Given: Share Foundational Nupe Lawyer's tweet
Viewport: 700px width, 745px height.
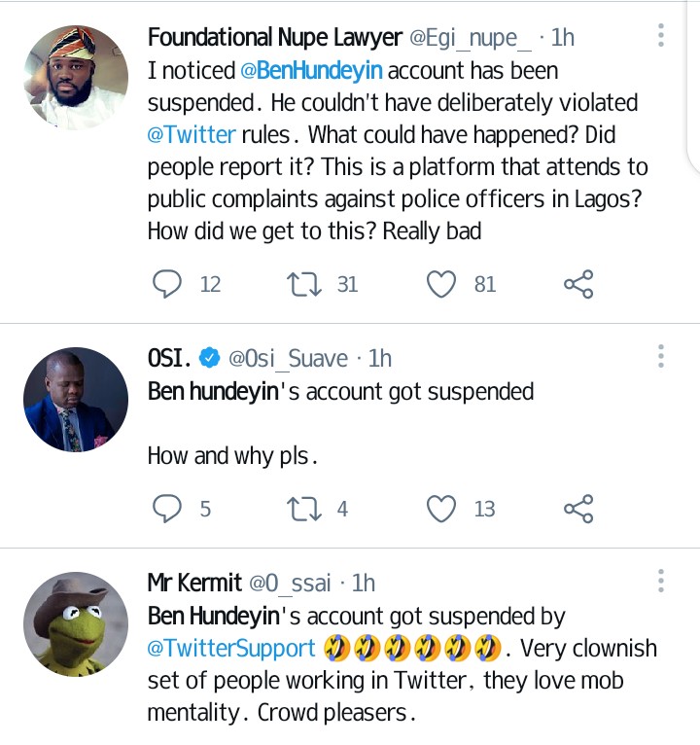Looking at the screenshot, I should click(578, 284).
